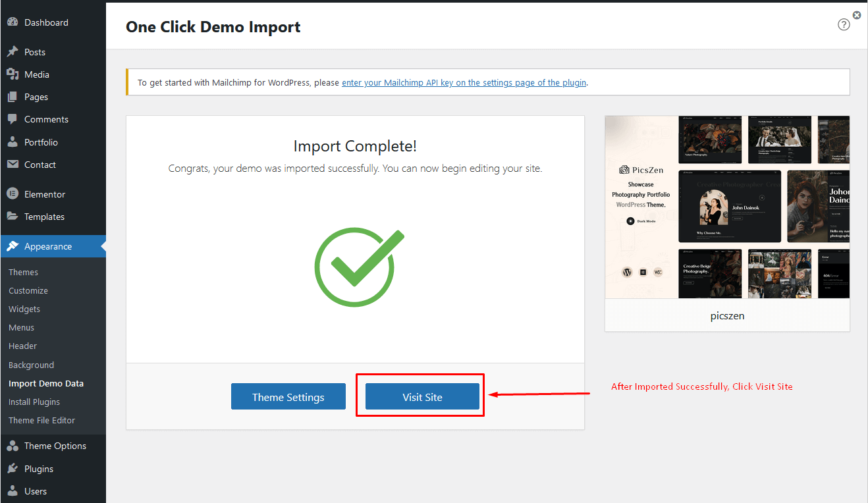Screen dimensions: 868x503
Task: Click the Templates folder icon
Action: (13, 217)
